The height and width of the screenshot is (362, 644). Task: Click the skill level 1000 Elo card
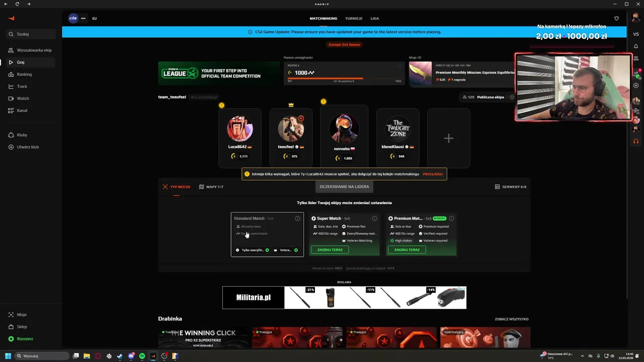(344, 73)
